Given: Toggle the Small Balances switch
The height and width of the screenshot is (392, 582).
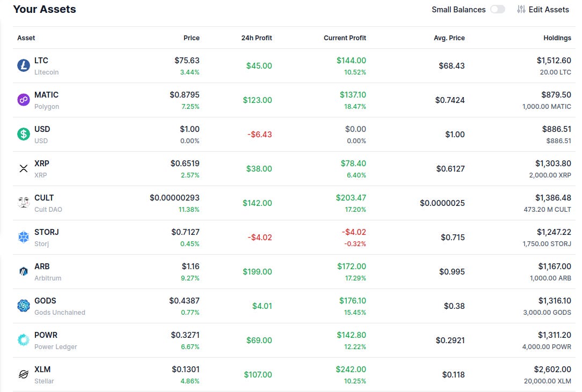Looking at the screenshot, I should [x=497, y=9].
